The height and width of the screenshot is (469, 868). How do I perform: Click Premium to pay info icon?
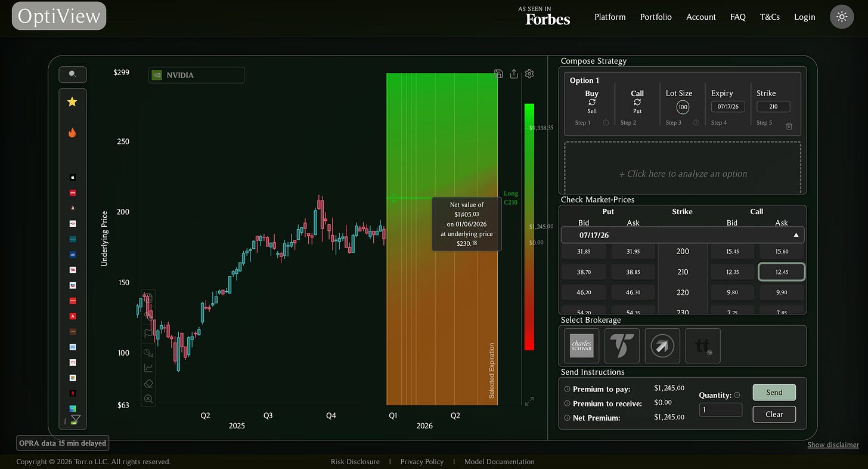(x=567, y=389)
